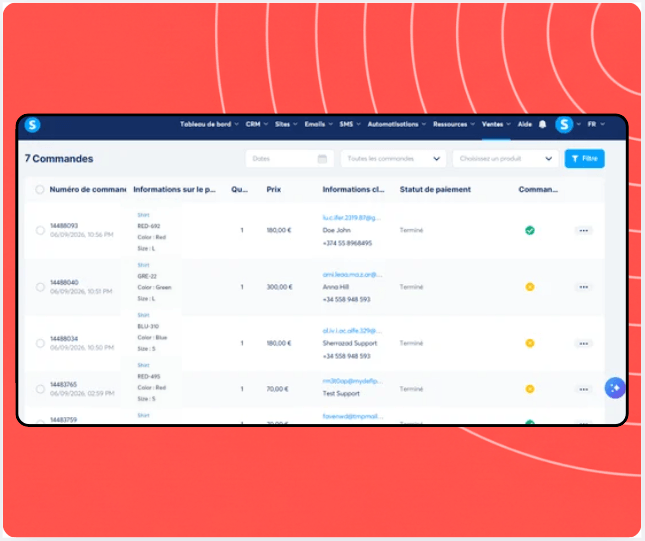
Task: Select all orders with header checkbox
Action: pyautogui.click(x=39, y=190)
